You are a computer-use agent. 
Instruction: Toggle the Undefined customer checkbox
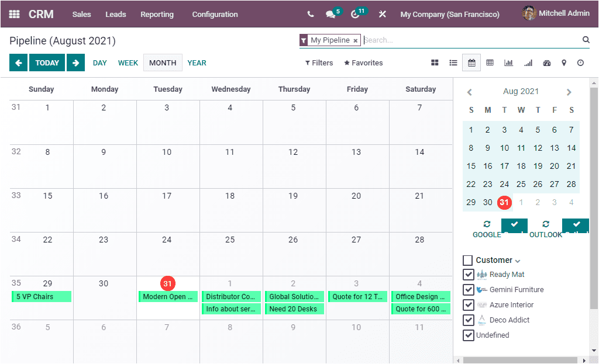pos(469,335)
